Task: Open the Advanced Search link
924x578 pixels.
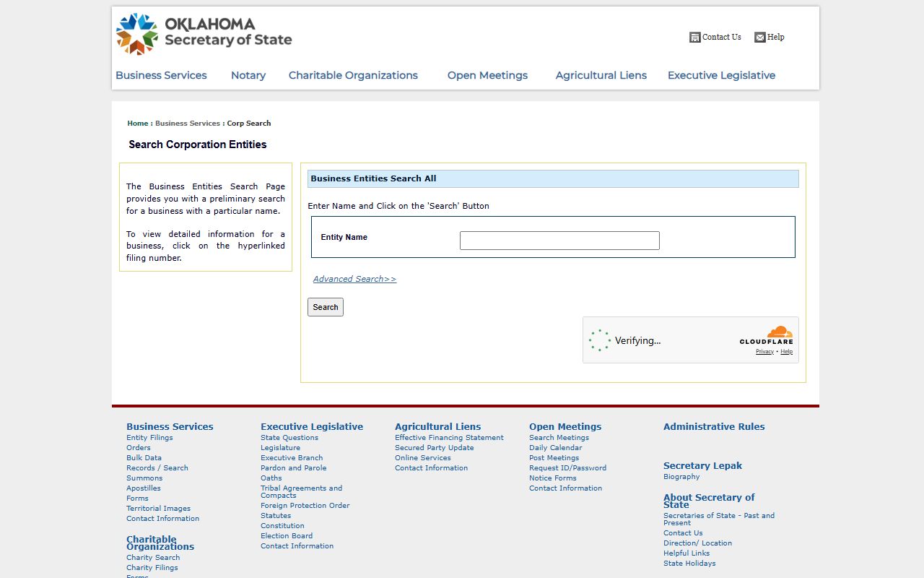Action: (354, 279)
